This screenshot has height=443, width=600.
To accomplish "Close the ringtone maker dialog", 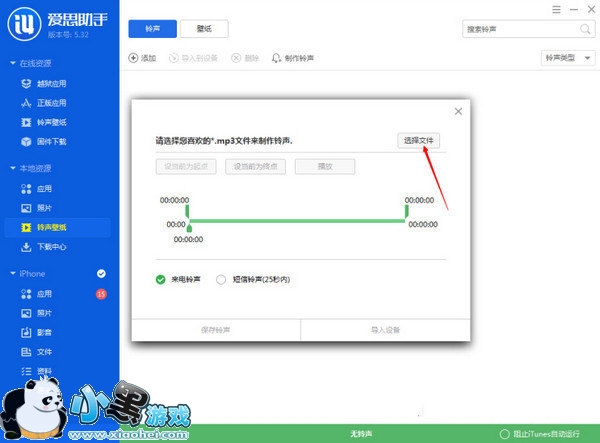I will coord(458,111).
